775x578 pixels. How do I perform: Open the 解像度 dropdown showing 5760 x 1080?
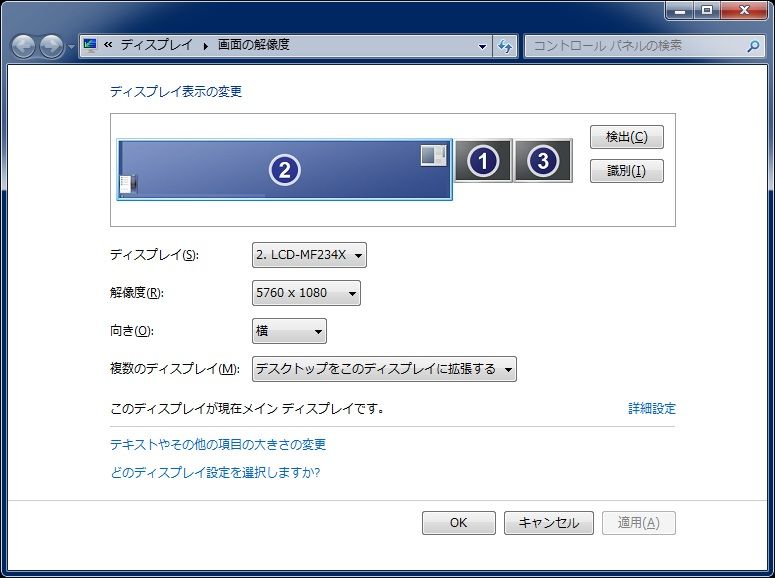306,293
